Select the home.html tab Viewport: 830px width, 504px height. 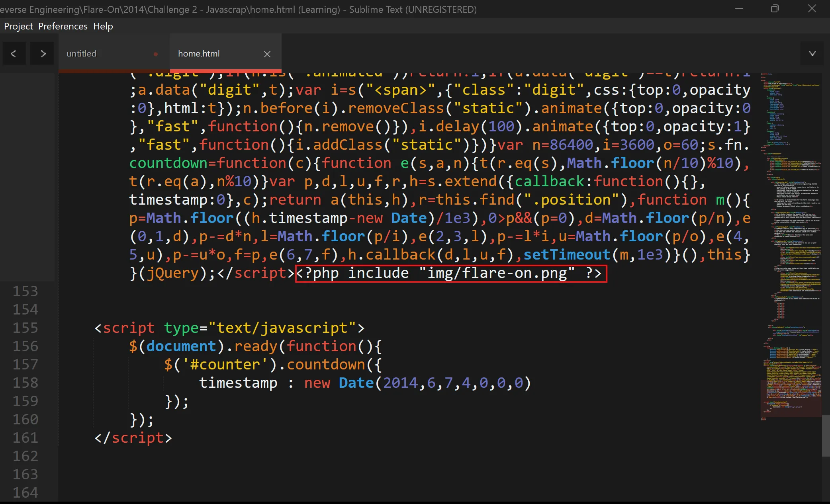tap(199, 54)
